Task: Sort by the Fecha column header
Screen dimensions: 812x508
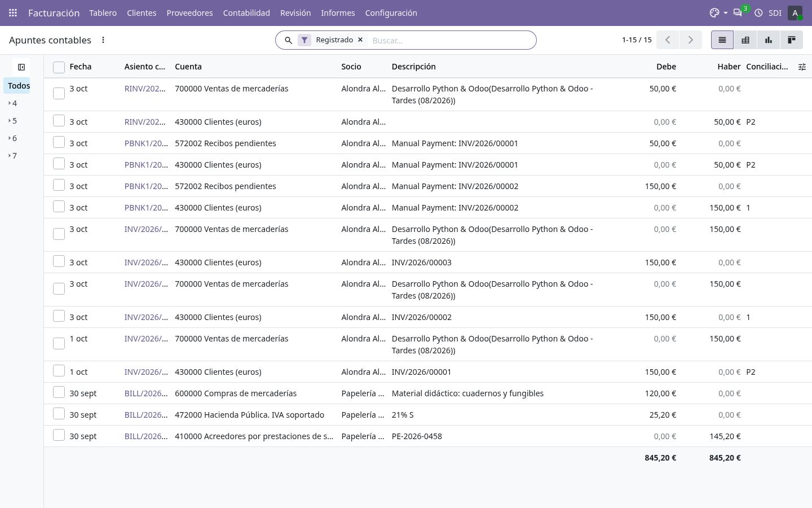Action: [81, 67]
